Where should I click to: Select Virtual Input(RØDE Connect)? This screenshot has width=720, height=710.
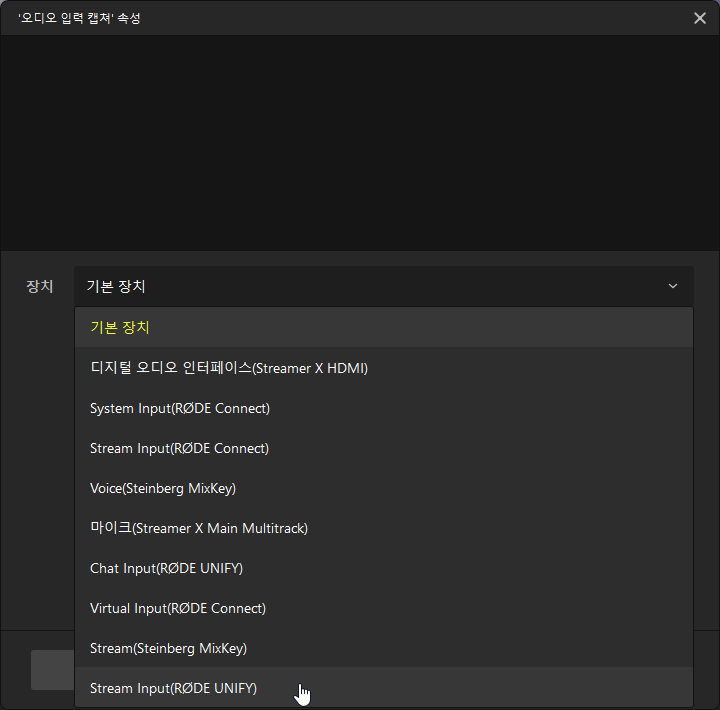pyautogui.click(x=384, y=608)
